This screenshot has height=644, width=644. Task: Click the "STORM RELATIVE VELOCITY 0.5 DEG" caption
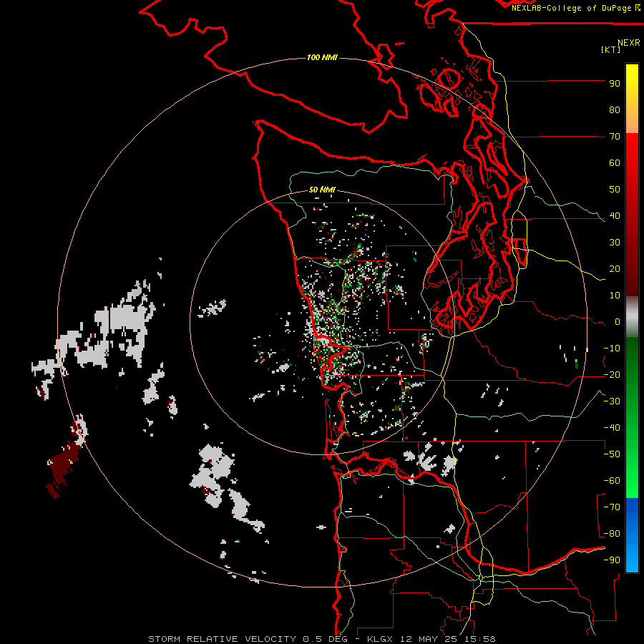point(248,639)
